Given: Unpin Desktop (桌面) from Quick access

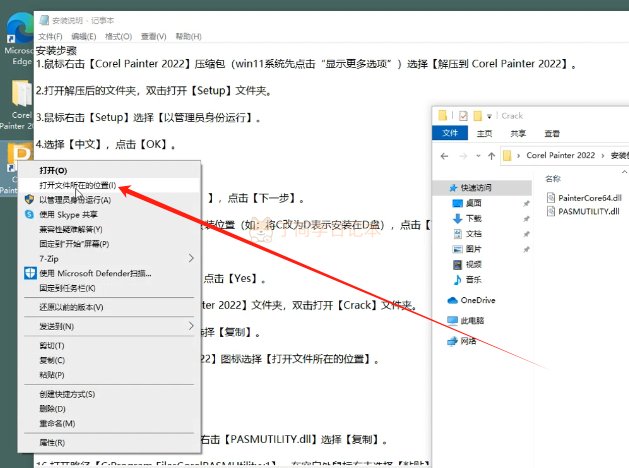Looking at the screenshot, I should 526,203.
